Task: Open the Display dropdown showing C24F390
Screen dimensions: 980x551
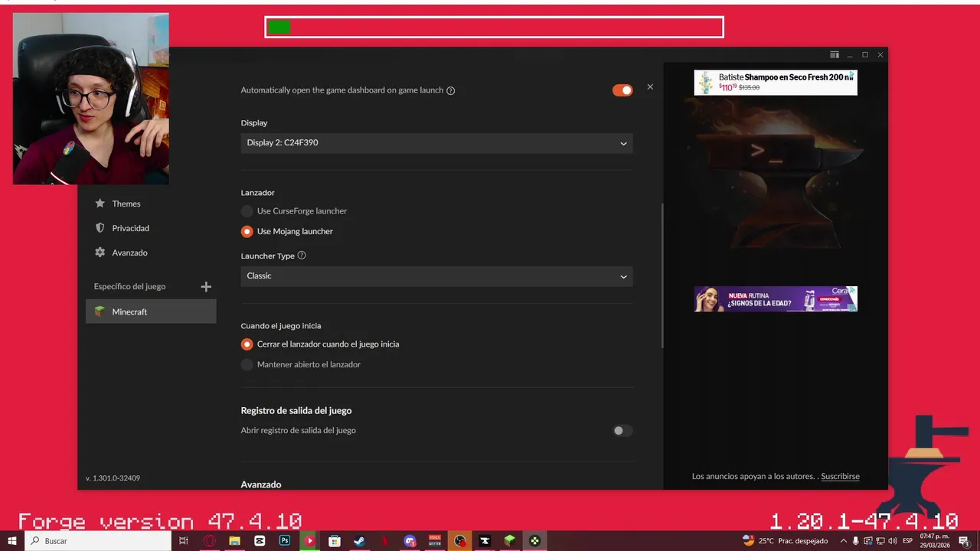Action: click(436, 143)
